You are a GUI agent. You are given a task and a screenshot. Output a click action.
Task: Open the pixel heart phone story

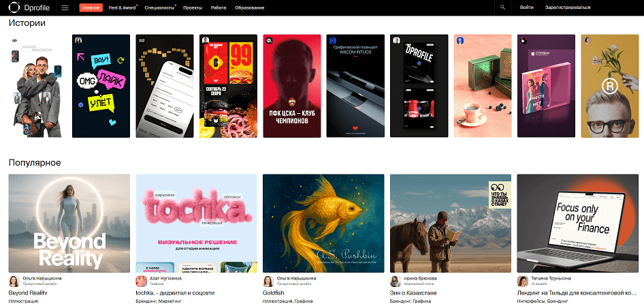(x=165, y=86)
